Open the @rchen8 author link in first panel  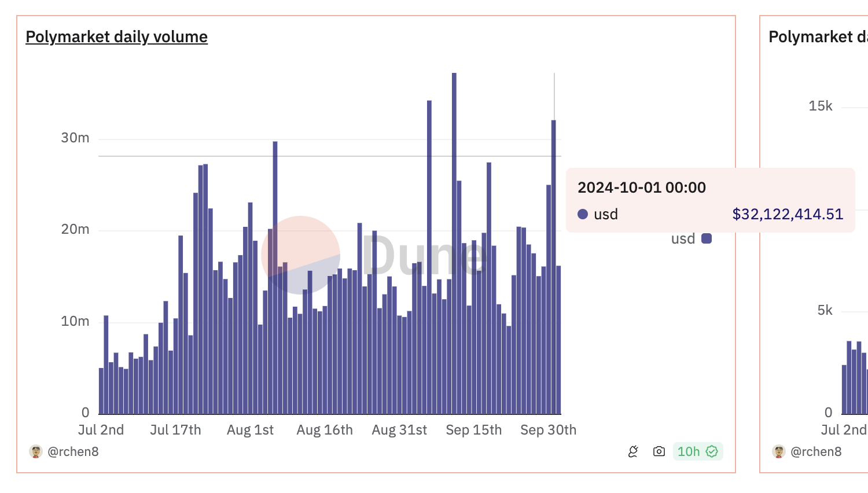[x=73, y=451]
